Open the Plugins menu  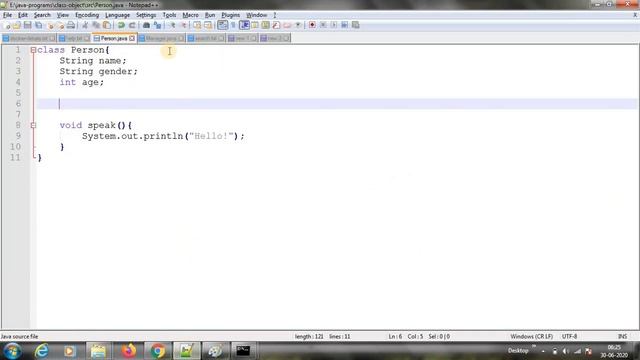231,15
